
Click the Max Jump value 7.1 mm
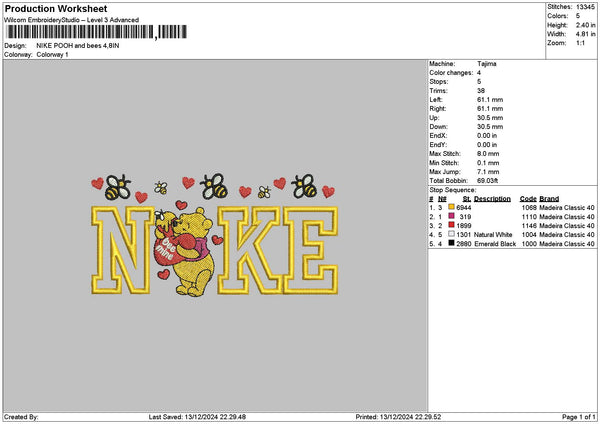point(488,172)
